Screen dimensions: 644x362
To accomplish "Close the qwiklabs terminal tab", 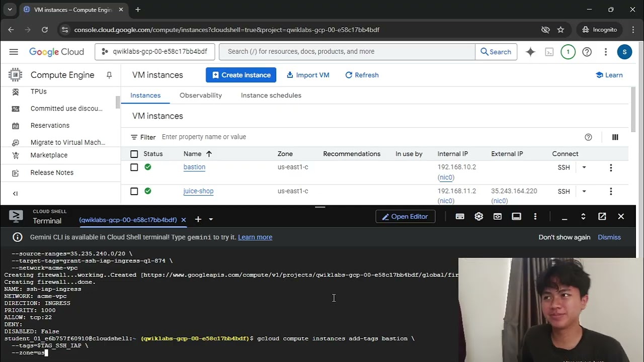I will point(184,220).
